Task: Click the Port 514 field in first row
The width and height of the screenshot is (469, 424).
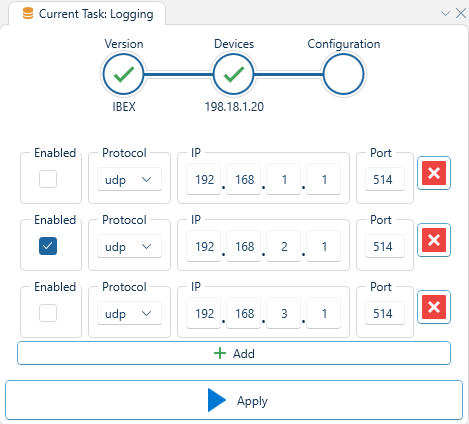Action: pyautogui.click(x=385, y=179)
